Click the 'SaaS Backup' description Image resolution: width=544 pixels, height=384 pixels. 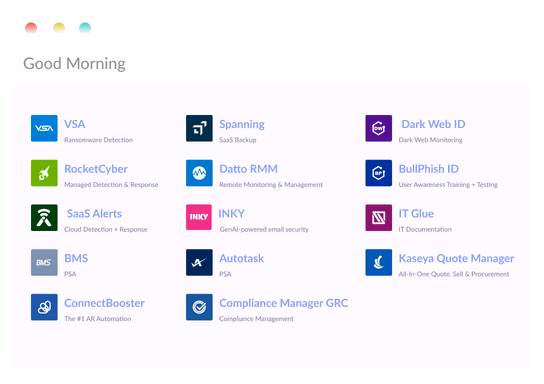tap(238, 140)
